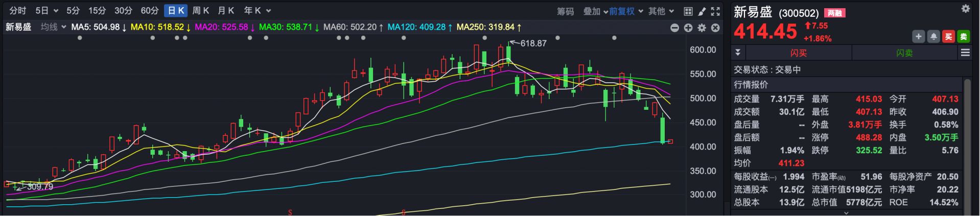Viewport: 980px width, 216px height.
Task: Open the multi-chart grid layout icon
Action: click(688, 11)
